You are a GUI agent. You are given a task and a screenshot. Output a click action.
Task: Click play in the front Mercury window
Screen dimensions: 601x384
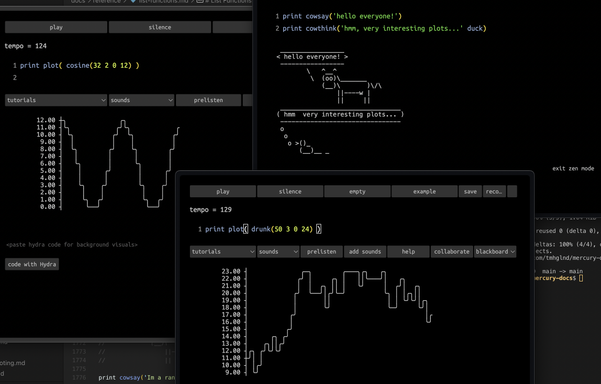point(223,191)
